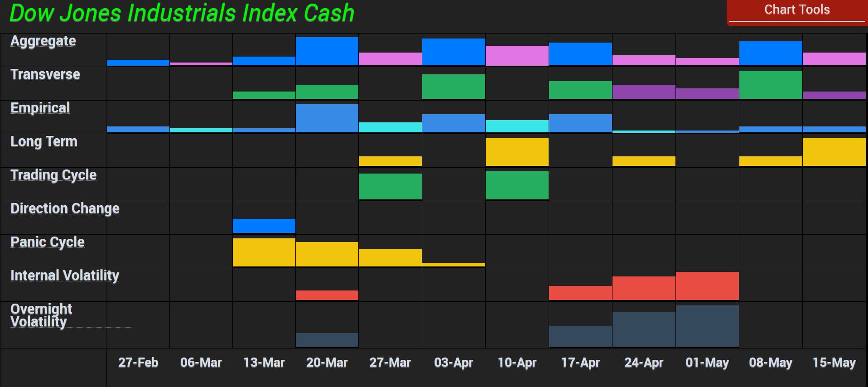868x387 pixels.
Task: Select the Empirical row label
Action: (x=40, y=108)
